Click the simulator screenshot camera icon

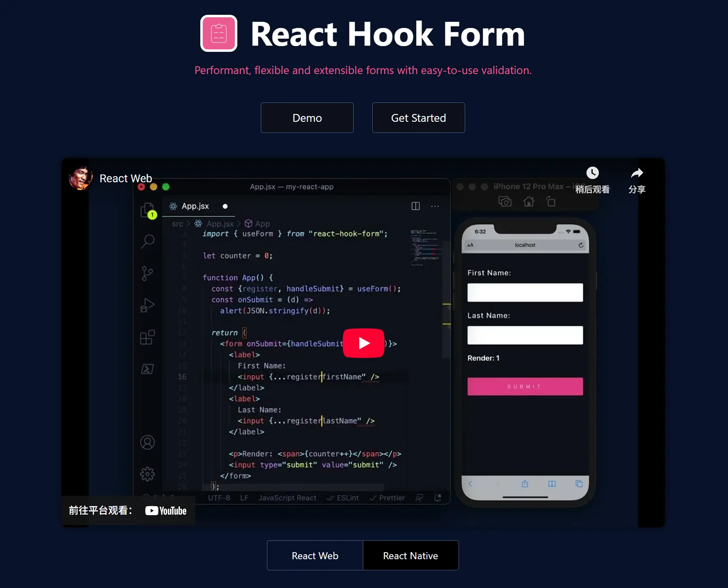point(505,202)
